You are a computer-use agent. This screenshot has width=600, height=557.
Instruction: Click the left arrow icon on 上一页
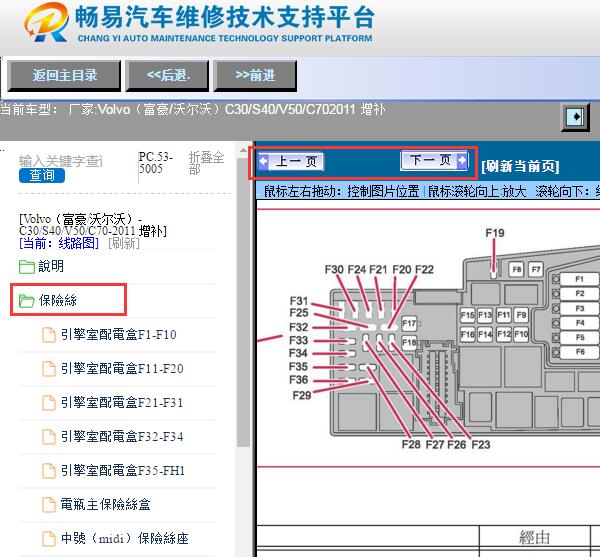click(263, 161)
